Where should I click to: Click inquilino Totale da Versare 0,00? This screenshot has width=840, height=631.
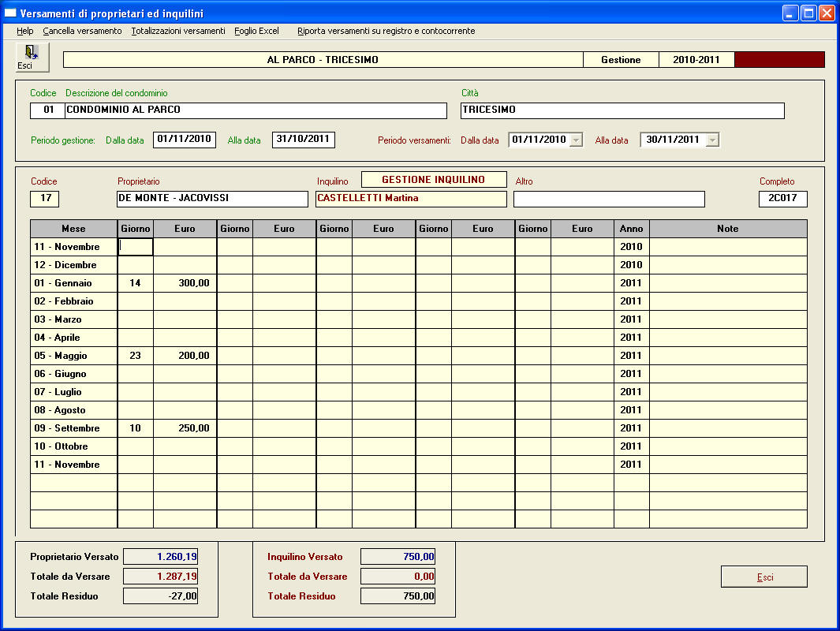click(398, 577)
